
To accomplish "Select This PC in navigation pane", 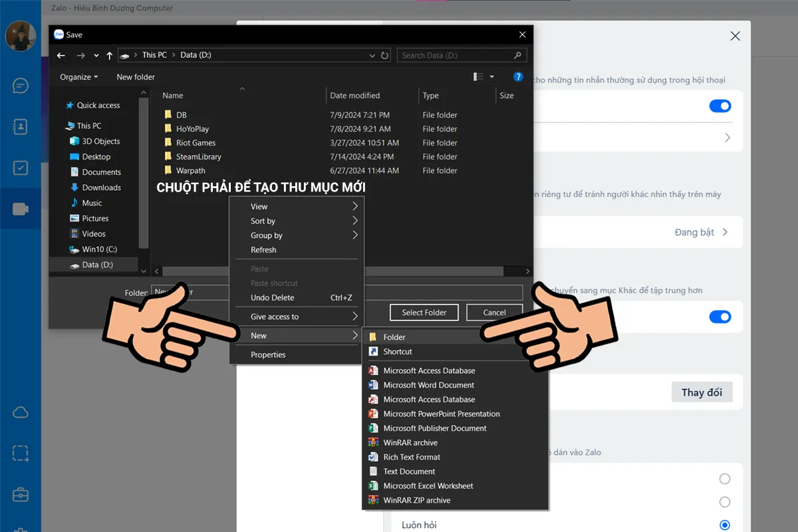I will [84, 126].
